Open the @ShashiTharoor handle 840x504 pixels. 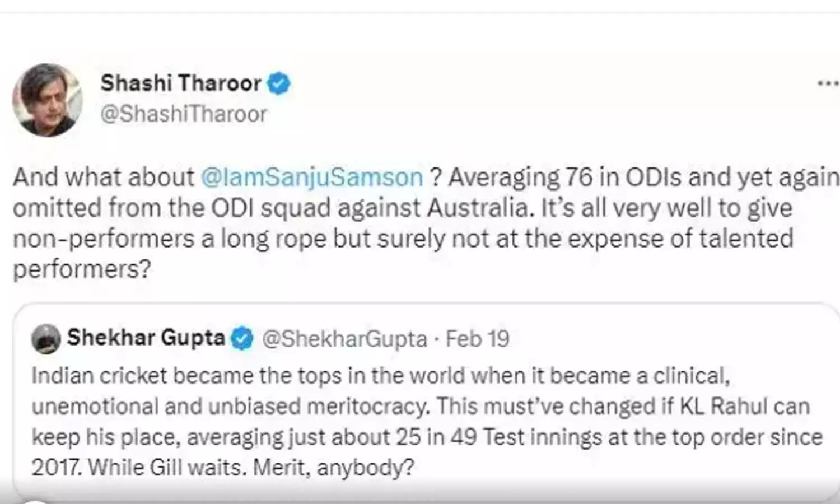tap(184, 114)
